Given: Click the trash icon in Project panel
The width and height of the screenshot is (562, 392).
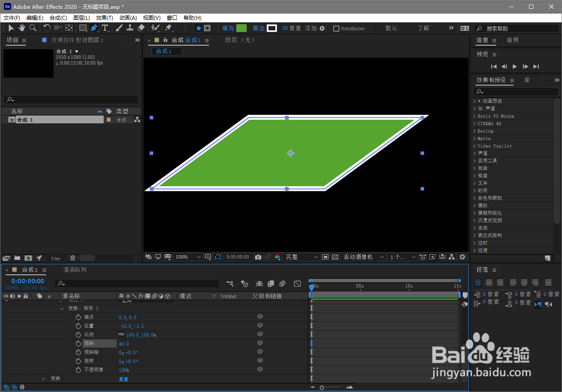Looking at the screenshot, I should pos(73,258).
